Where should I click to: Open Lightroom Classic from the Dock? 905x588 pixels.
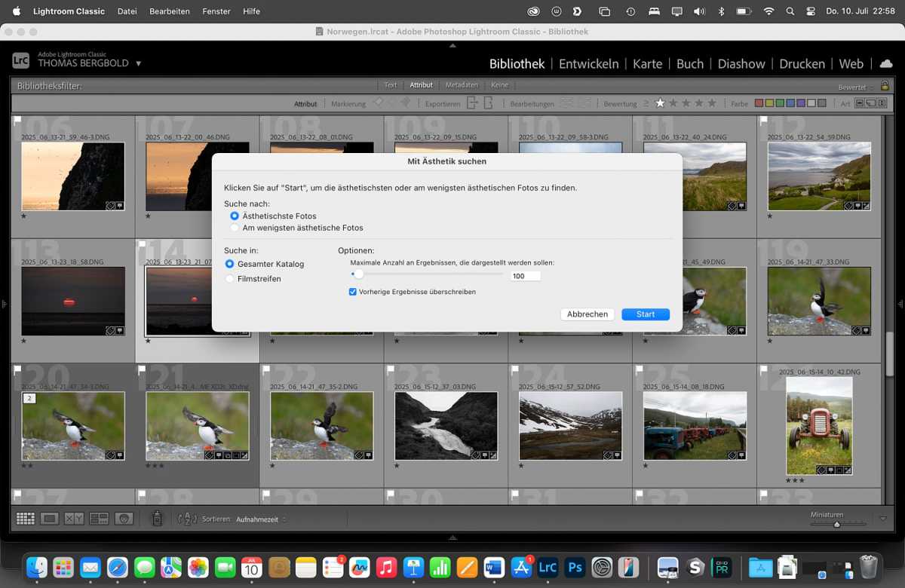click(x=548, y=567)
